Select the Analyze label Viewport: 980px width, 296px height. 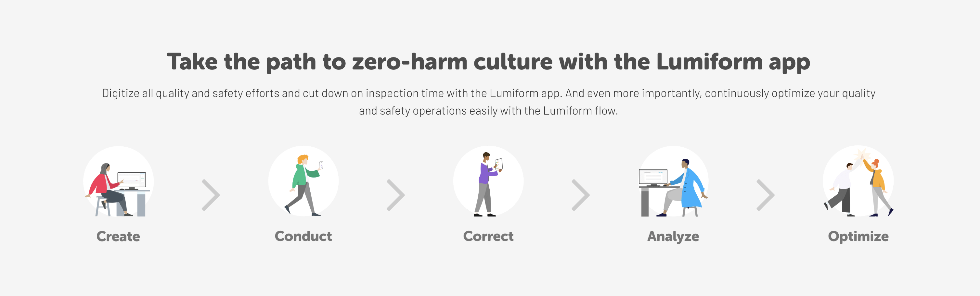673,237
